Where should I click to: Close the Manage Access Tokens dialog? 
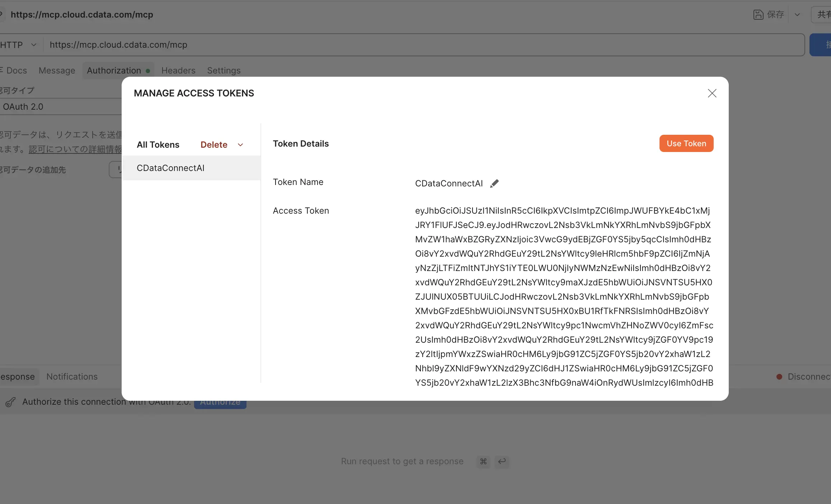[712, 93]
